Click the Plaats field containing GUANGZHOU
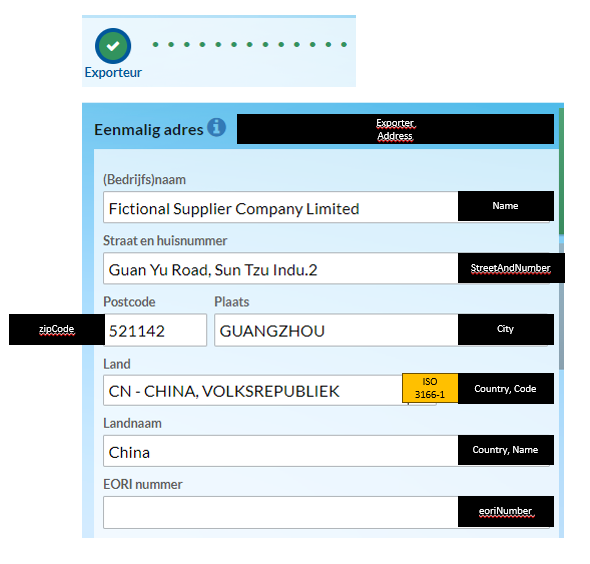Viewport: 590px width, 564px height. click(336, 330)
